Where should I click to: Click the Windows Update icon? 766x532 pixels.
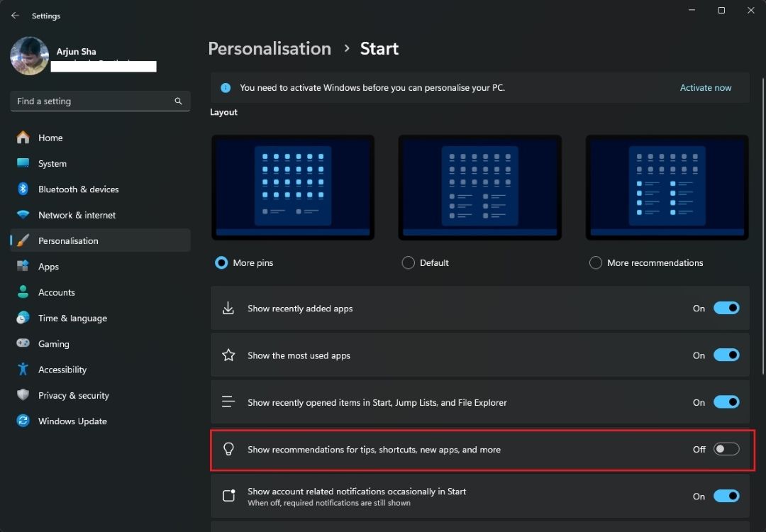(x=22, y=421)
